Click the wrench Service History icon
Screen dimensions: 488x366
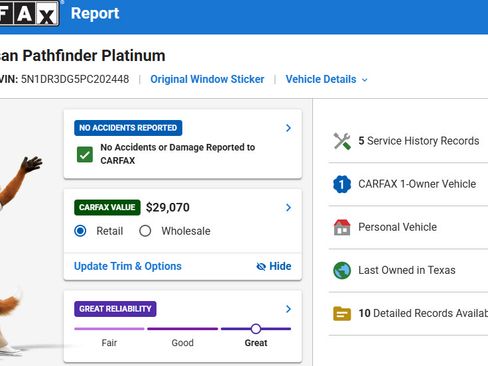pos(342,141)
